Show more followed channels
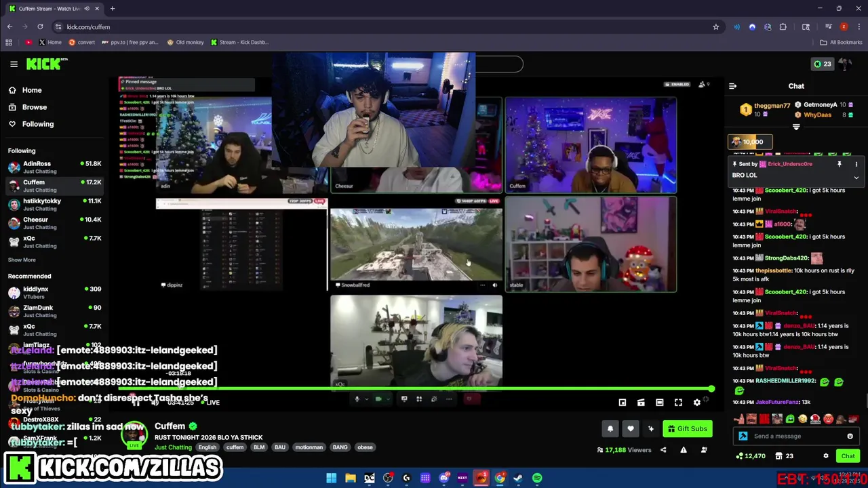The image size is (868, 488). pos(22,260)
